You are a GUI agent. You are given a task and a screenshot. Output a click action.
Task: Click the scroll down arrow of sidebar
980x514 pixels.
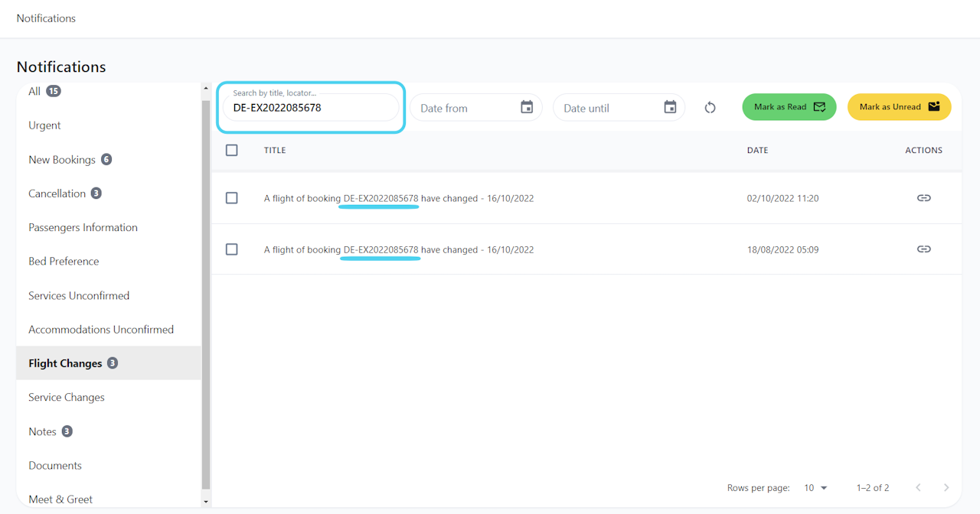tap(205, 501)
